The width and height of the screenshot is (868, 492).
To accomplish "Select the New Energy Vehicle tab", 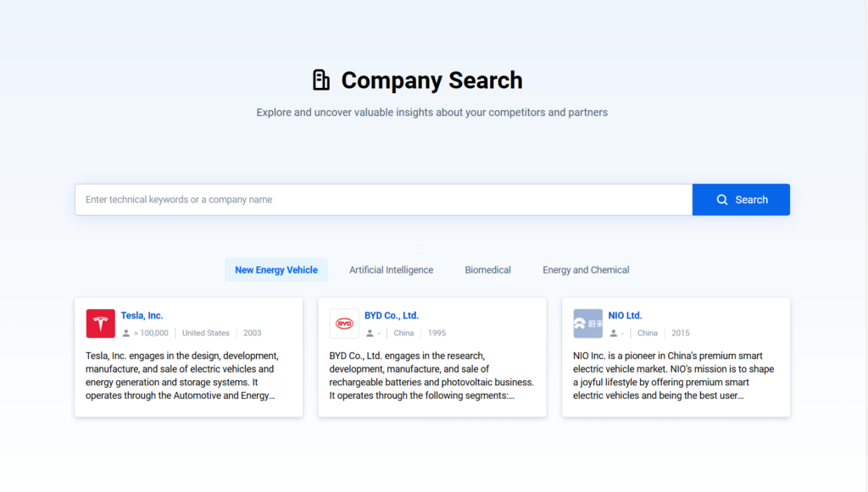I will click(276, 270).
